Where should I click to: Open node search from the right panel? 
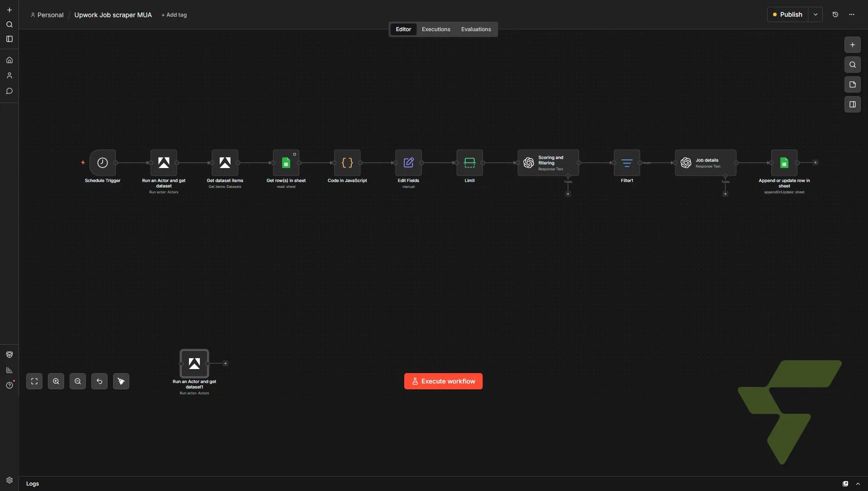[853, 65]
